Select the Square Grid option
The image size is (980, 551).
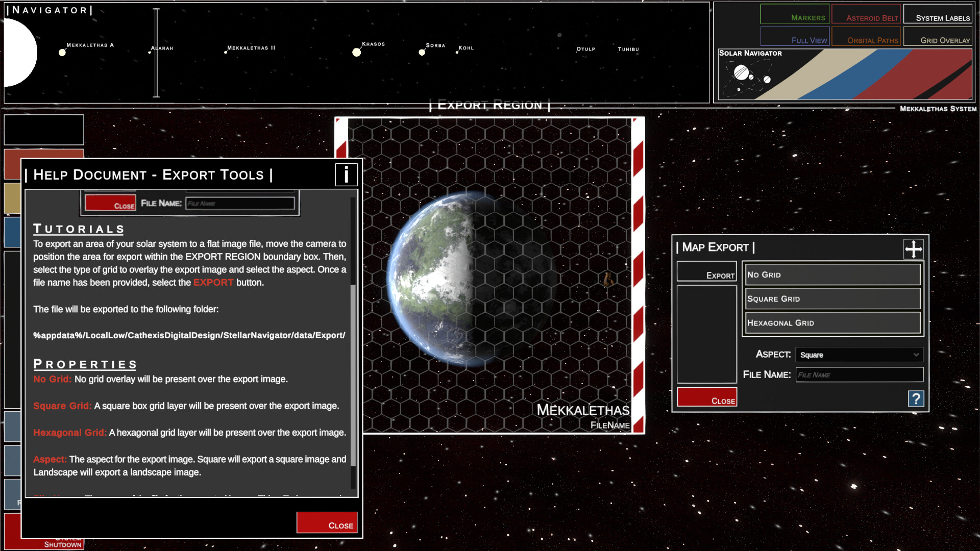(831, 298)
